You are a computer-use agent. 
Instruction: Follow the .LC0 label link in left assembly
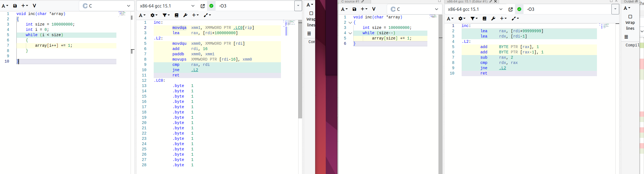click(238, 28)
